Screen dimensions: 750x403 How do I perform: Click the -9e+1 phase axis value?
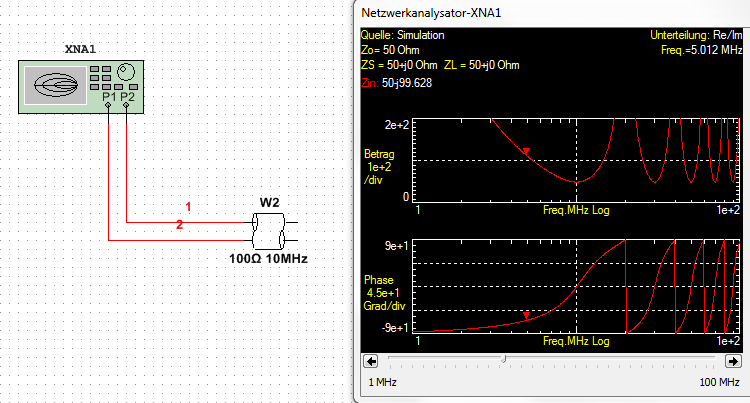tap(395, 328)
